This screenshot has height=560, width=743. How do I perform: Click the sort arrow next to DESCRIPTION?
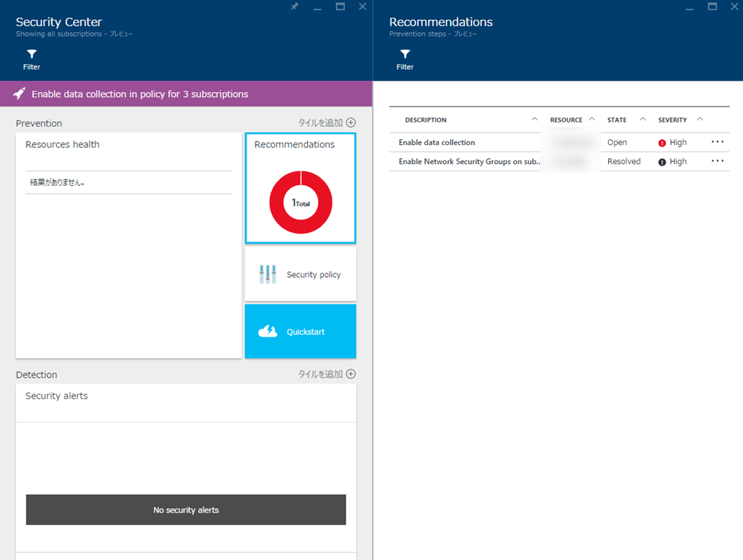(x=534, y=119)
